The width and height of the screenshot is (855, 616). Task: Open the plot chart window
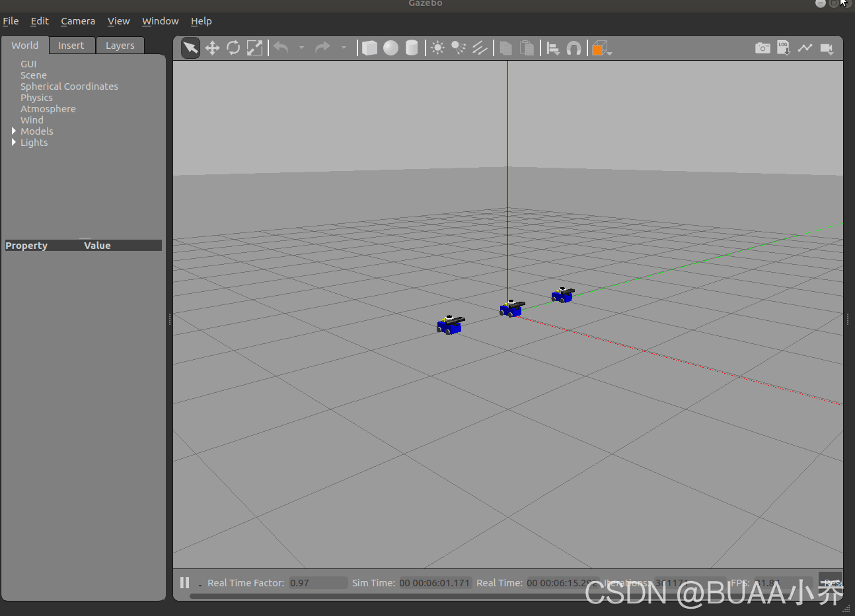[805, 48]
